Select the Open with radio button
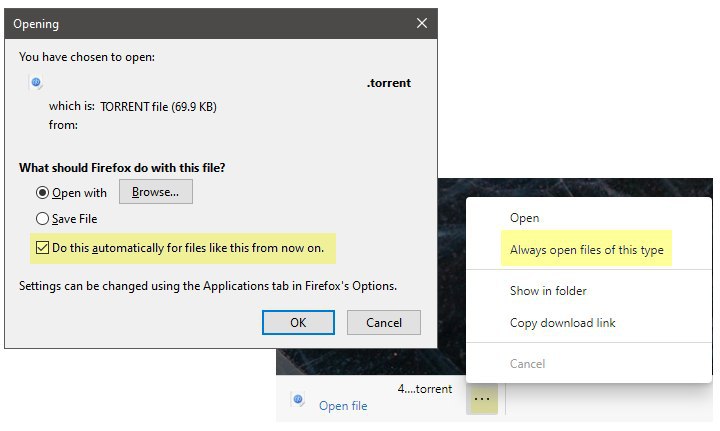The height and width of the screenshot is (431, 720). pyautogui.click(x=42, y=193)
